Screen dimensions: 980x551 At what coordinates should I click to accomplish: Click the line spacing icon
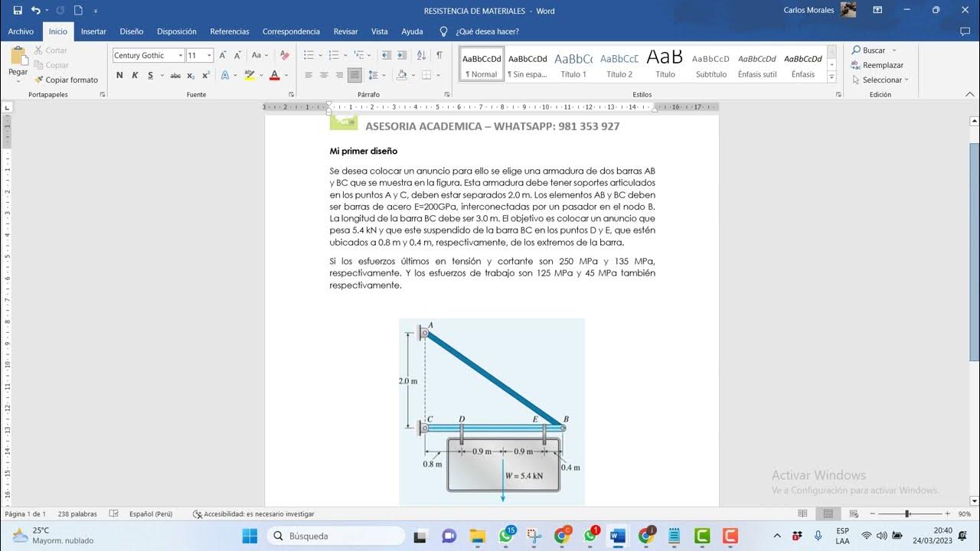pos(373,75)
